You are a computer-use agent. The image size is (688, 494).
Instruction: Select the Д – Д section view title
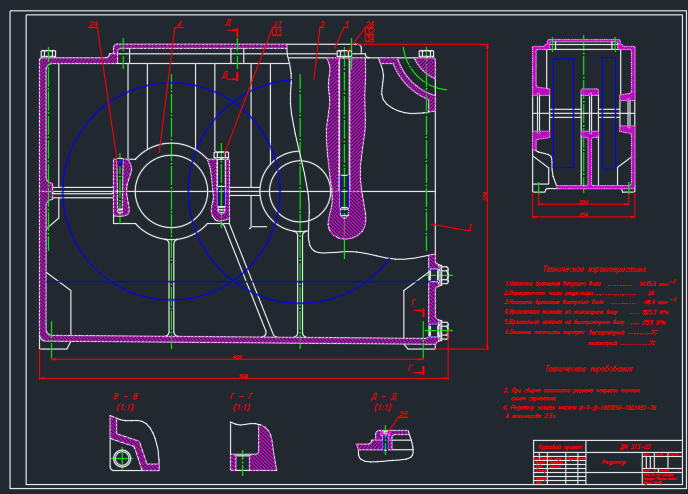coord(384,397)
